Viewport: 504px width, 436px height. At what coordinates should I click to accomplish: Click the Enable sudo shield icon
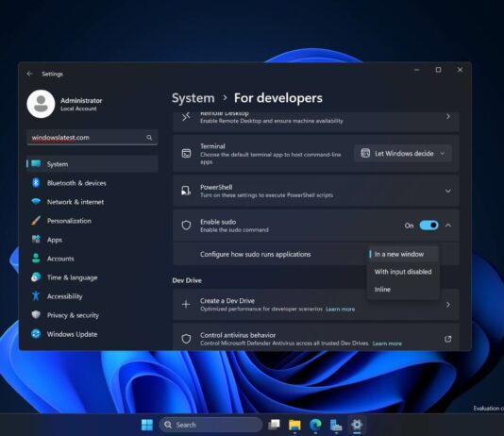186,226
